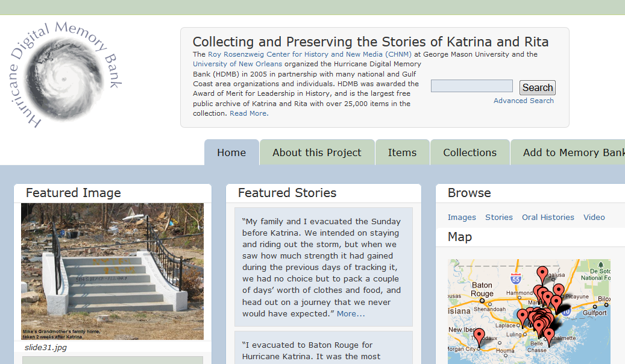Screen dimensions: 625x364
Task: Switch to the Collections tab
Action: [x=470, y=152]
